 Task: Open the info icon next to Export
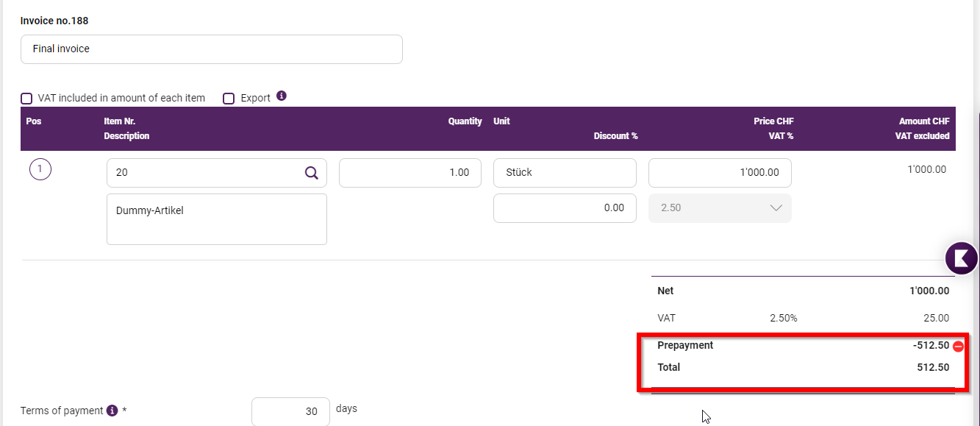[282, 96]
